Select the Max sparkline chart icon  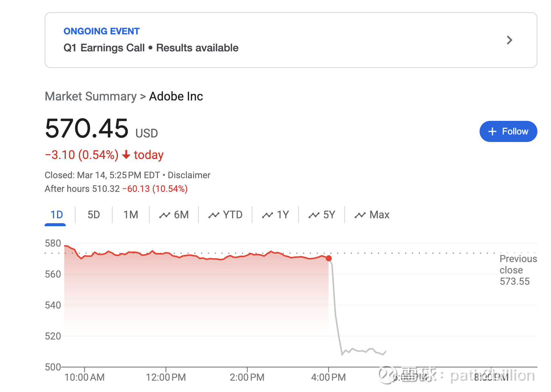click(360, 215)
